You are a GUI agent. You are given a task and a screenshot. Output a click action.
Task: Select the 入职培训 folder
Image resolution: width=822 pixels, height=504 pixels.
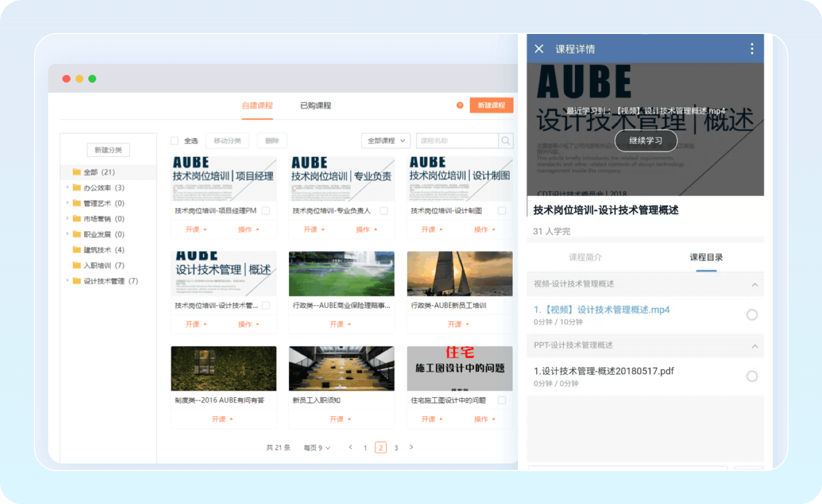pos(98,266)
